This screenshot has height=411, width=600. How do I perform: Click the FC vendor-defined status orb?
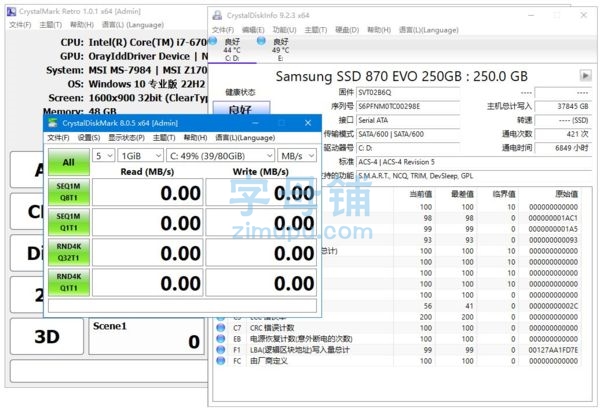click(221, 361)
